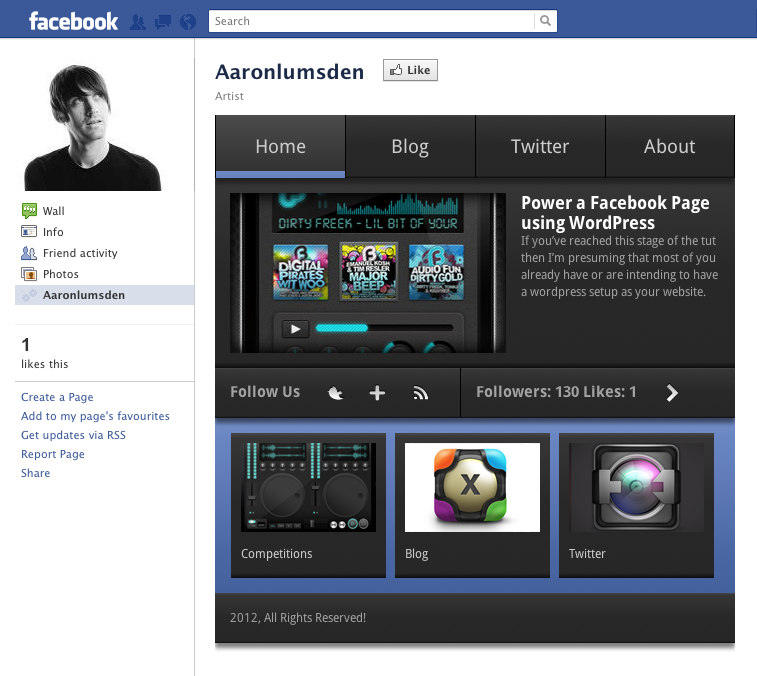Click the 'Follow Us' label
This screenshot has width=757, height=676.
(265, 392)
